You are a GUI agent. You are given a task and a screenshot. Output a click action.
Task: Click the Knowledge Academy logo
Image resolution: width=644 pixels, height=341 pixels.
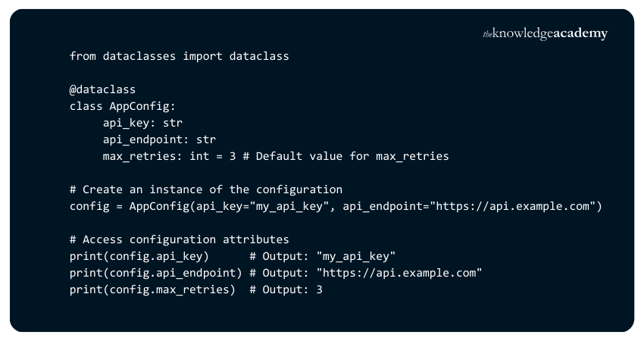(545, 34)
